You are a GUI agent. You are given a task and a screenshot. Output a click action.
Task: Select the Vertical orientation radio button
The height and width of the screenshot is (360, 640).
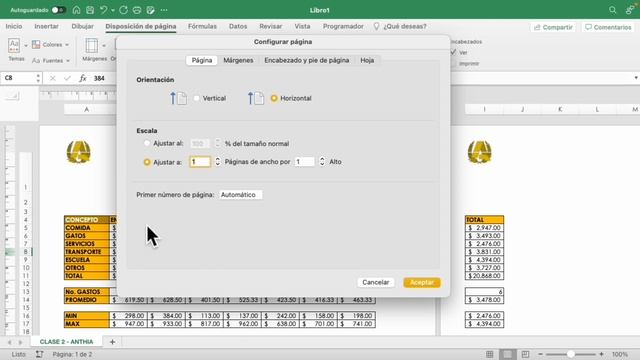(x=197, y=98)
